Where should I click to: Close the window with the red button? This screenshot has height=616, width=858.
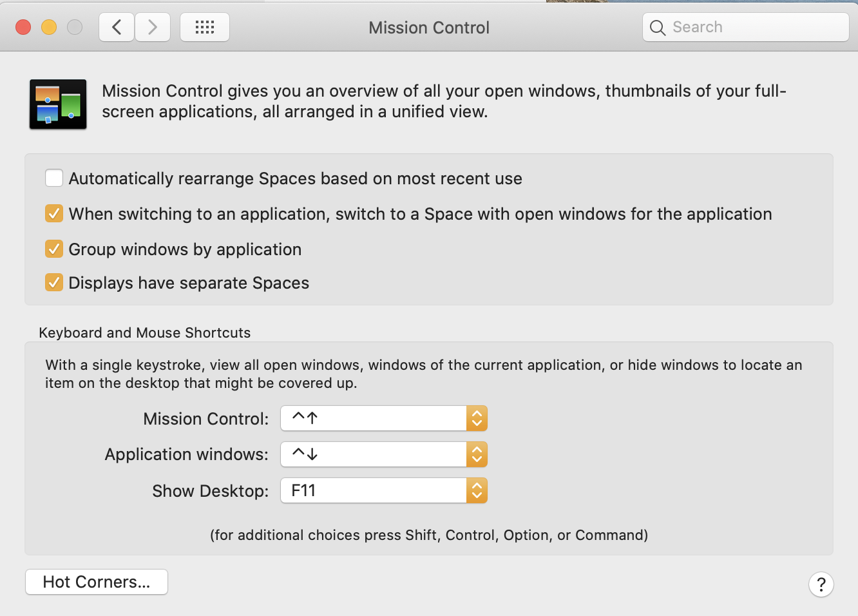click(23, 27)
